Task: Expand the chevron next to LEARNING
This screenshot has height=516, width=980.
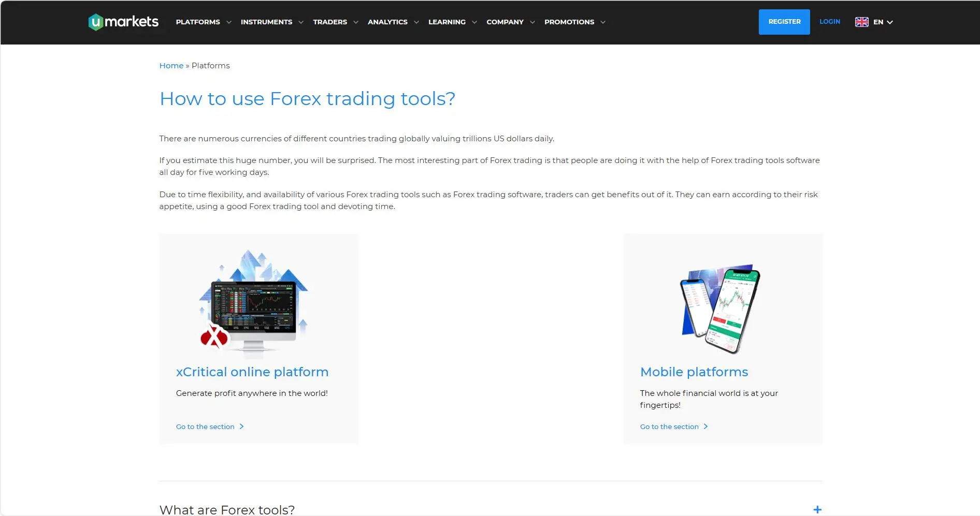Action: [474, 22]
